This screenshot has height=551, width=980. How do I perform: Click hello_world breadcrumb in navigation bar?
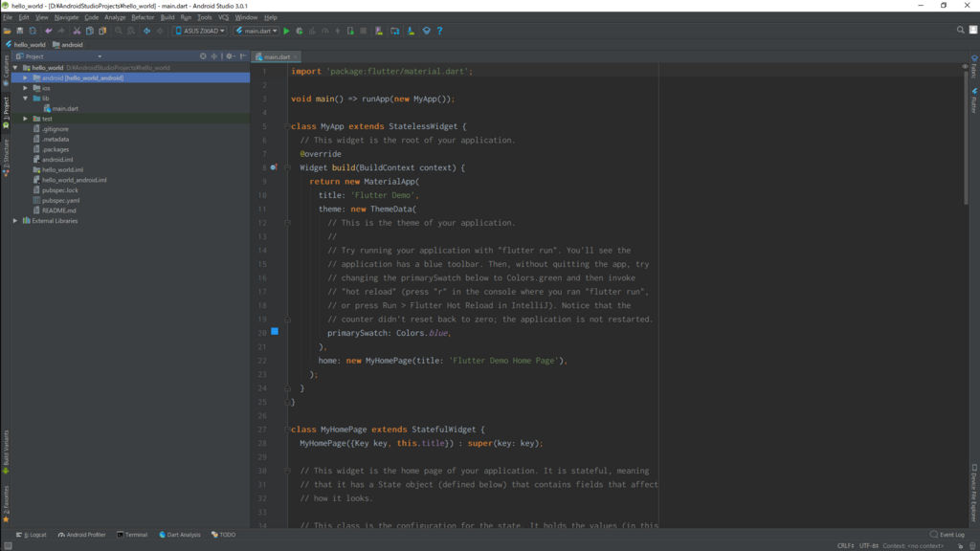(x=26, y=45)
